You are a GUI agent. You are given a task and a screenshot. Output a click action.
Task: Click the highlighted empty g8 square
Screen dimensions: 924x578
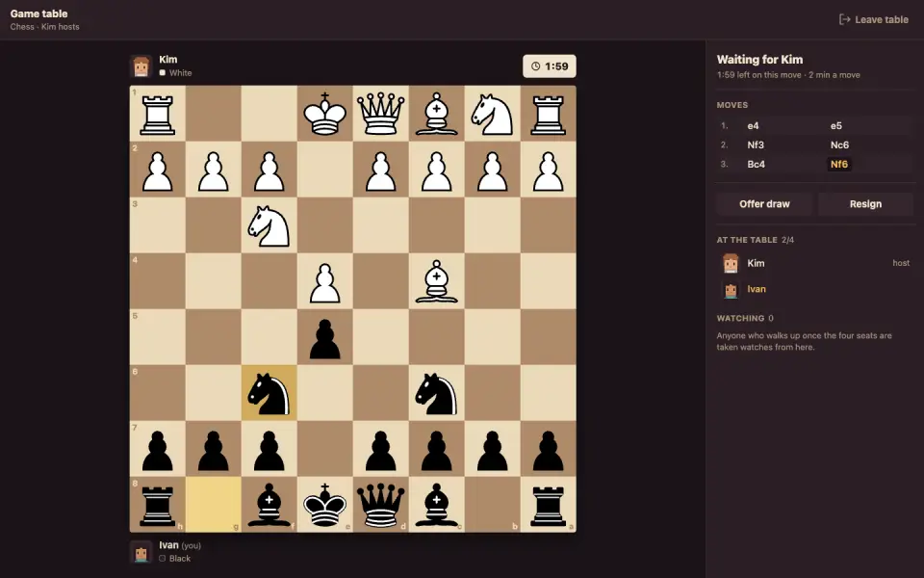click(214, 505)
